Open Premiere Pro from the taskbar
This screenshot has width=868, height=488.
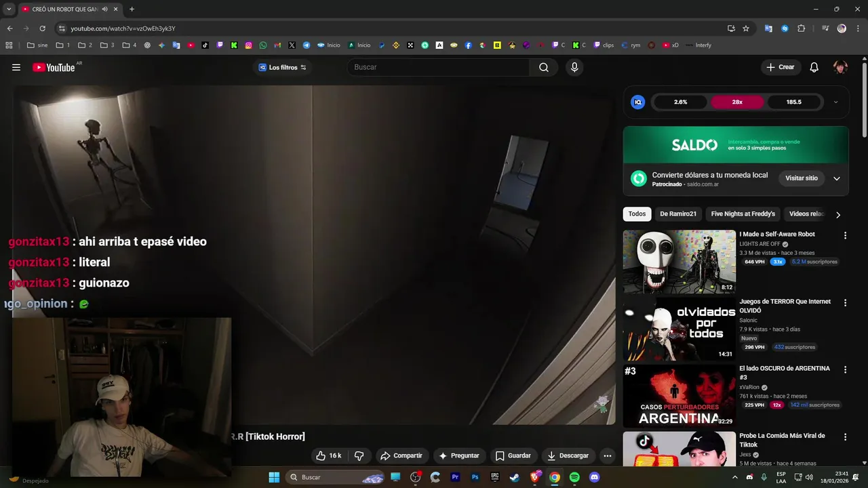click(x=455, y=477)
